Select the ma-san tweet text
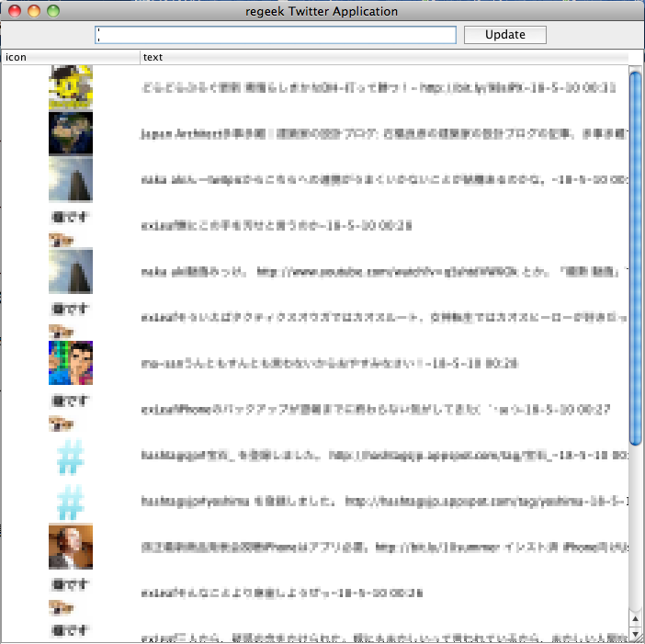 330,364
